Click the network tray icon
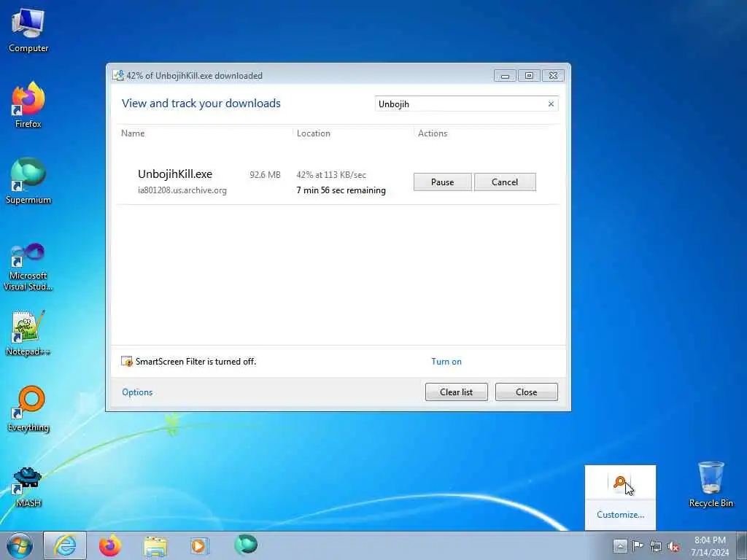 656,546
